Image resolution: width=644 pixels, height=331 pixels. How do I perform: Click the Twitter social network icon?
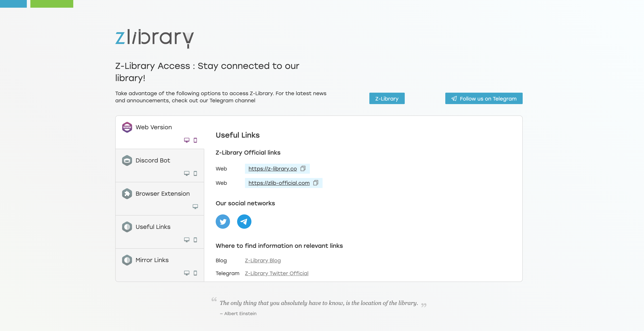point(222,222)
